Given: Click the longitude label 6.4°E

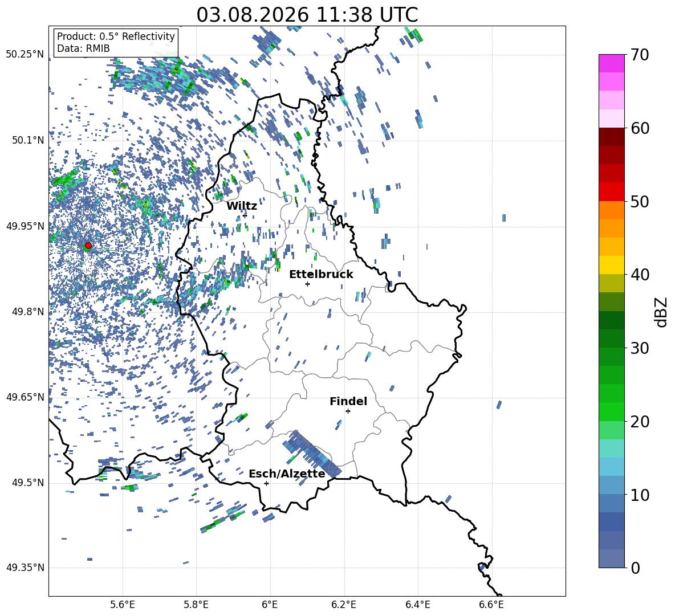Looking at the screenshot, I should coord(417,605).
